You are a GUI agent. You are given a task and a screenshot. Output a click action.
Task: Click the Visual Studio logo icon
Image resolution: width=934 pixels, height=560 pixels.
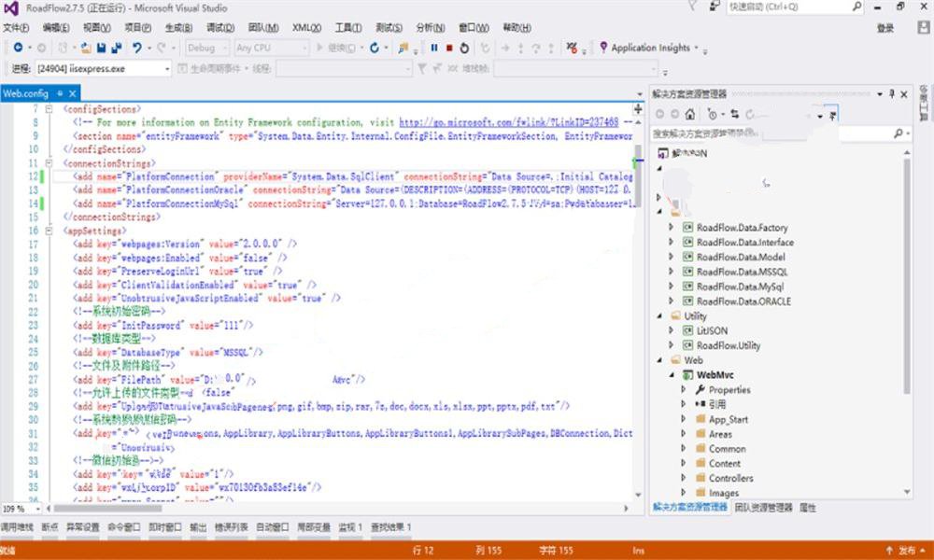(10, 8)
